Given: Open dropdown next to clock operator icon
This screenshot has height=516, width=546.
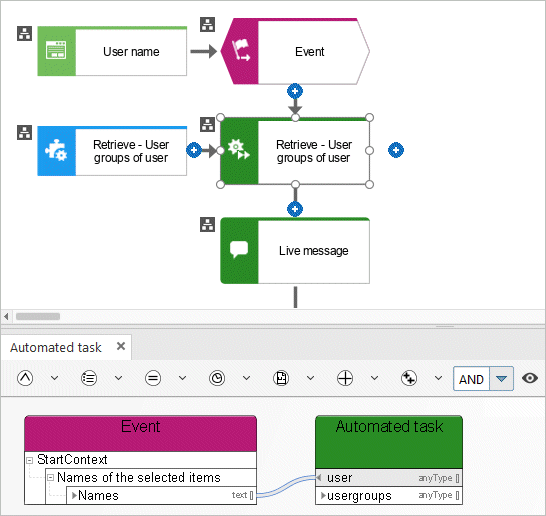Looking at the screenshot, I should [247, 378].
